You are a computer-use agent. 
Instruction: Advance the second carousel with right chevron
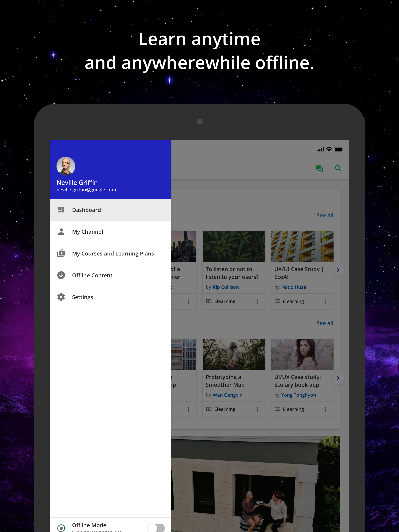(x=338, y=378)
